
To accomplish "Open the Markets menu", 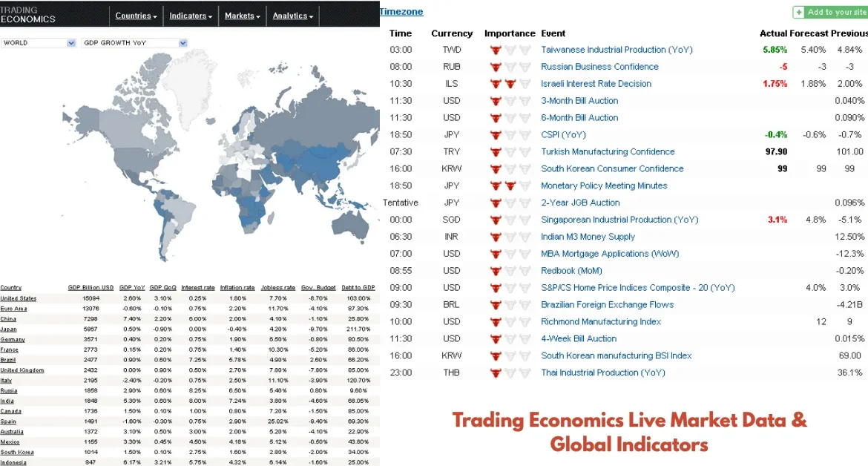I will point(242,15).
